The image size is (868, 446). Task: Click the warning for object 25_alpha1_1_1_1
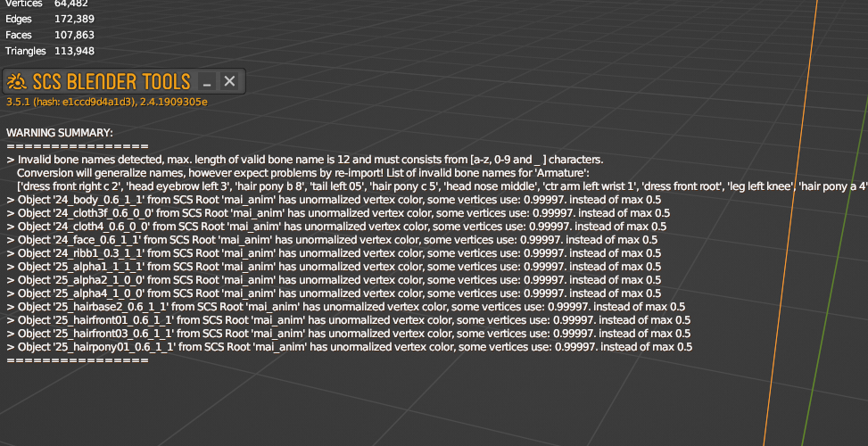(334, 266)
